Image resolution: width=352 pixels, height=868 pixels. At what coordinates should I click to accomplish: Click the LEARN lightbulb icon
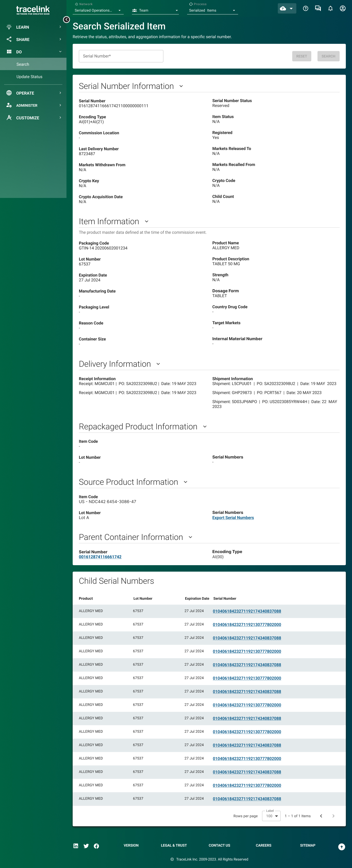tap(9, 27)
